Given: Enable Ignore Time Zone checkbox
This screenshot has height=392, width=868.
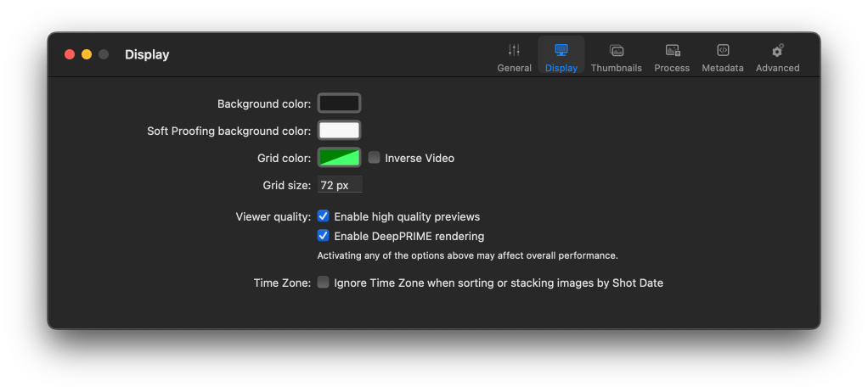Looking at the screenshot, I should click(x=324, y=283).
